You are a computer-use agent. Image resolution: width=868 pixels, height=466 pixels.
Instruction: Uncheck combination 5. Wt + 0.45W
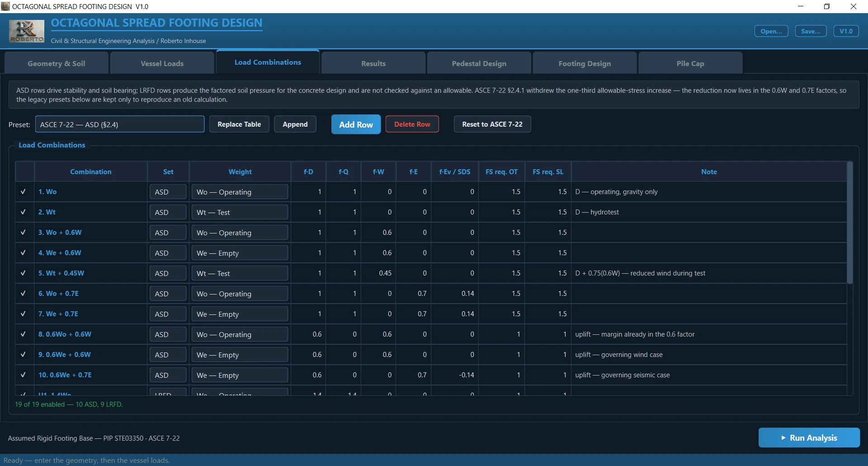pos(23,273)
